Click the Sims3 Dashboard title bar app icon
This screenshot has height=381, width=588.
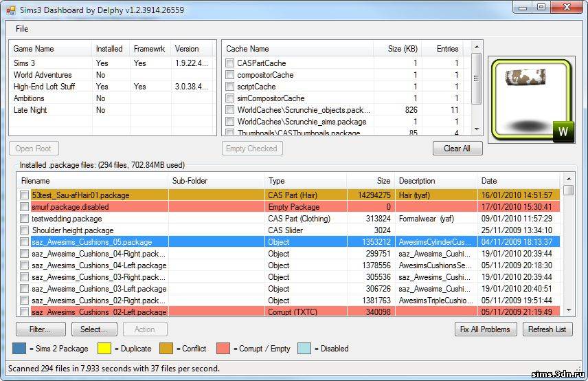(x=11, y=10)
